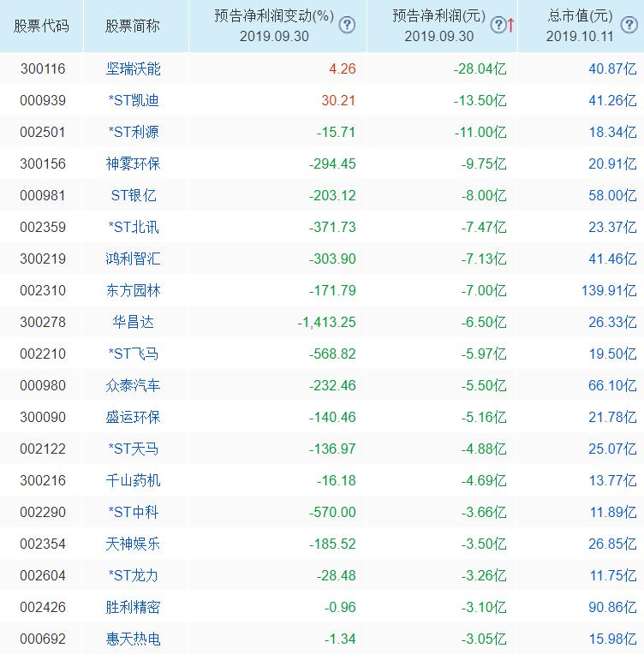The image size is (644, 654).
Task: Open stock link 天神娱乐
Action: point(133,544)
